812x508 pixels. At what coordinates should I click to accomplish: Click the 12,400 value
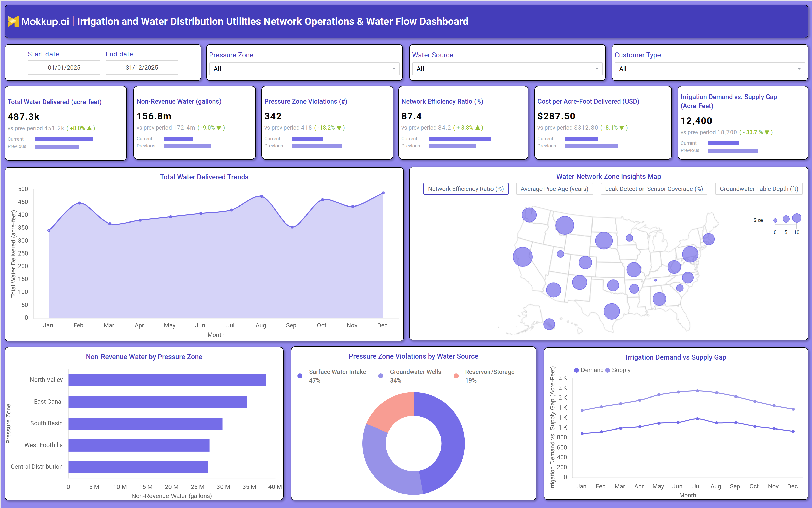click(696, 121)
